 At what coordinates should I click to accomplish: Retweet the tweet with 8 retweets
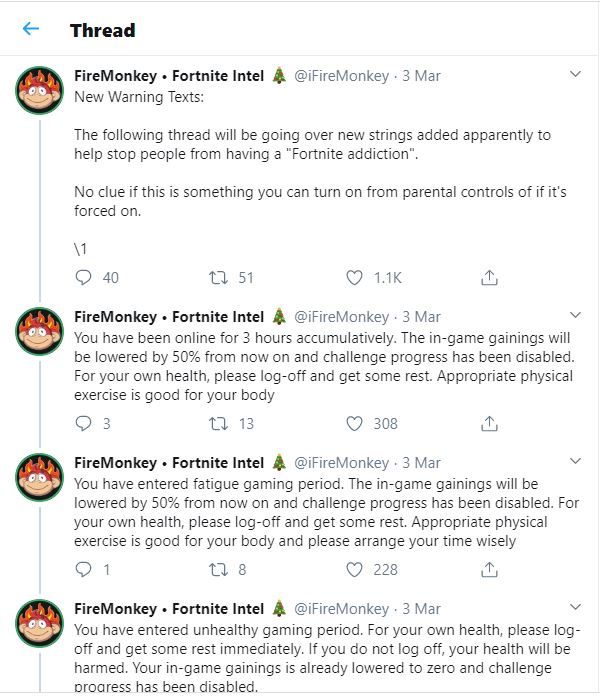(x=218, y=570)
